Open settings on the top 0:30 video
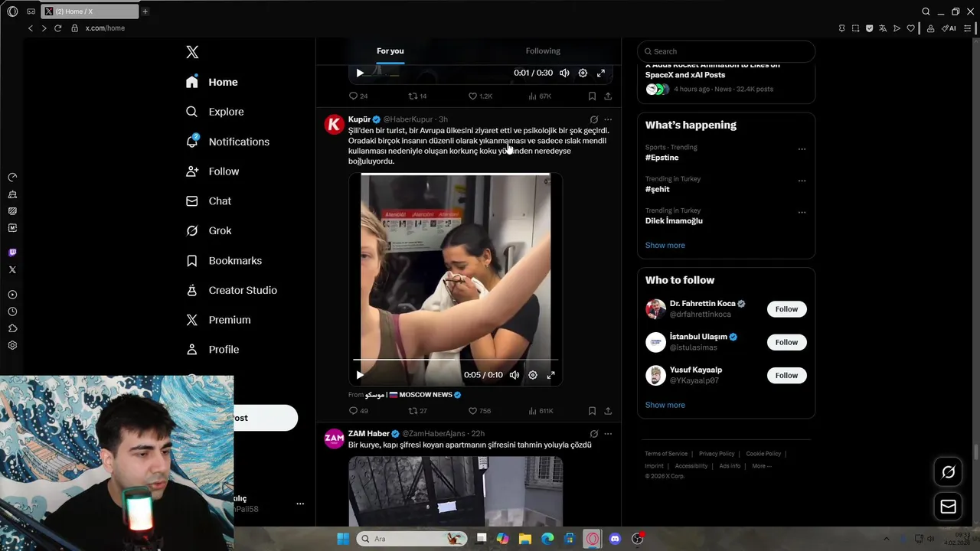Viewport: 980px width, 551px height. pos(583,73)
